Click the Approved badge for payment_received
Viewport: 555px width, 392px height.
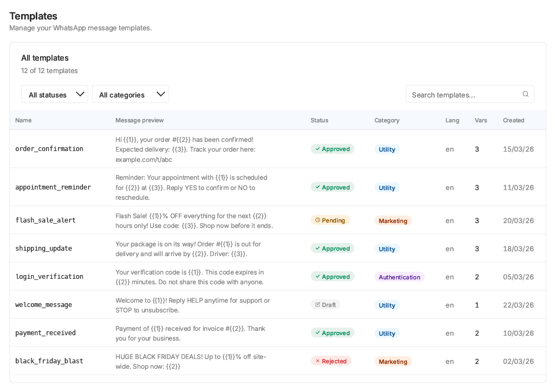[332, 333]
